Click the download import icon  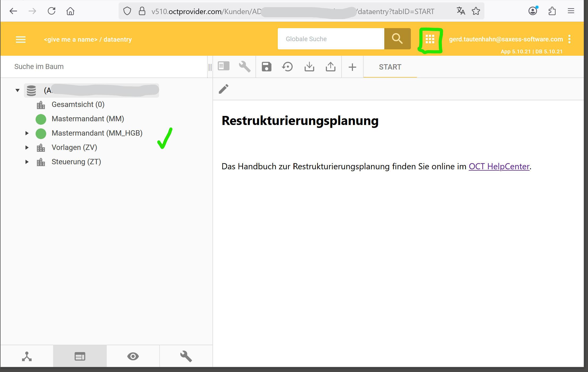click(x=309, y=67)
